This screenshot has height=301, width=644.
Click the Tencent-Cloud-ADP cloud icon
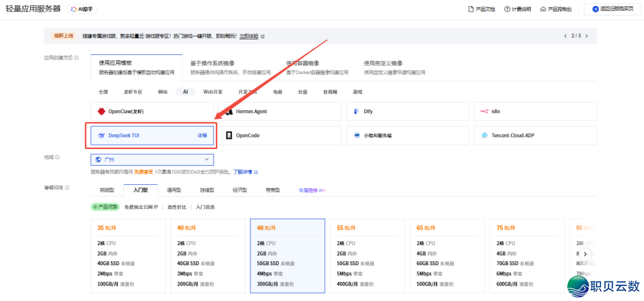click(484, 135)
